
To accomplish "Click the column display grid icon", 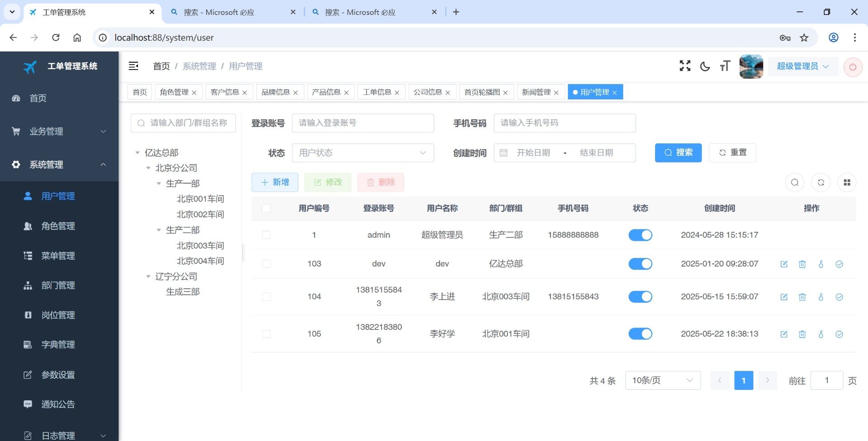I will click(847, 183).
